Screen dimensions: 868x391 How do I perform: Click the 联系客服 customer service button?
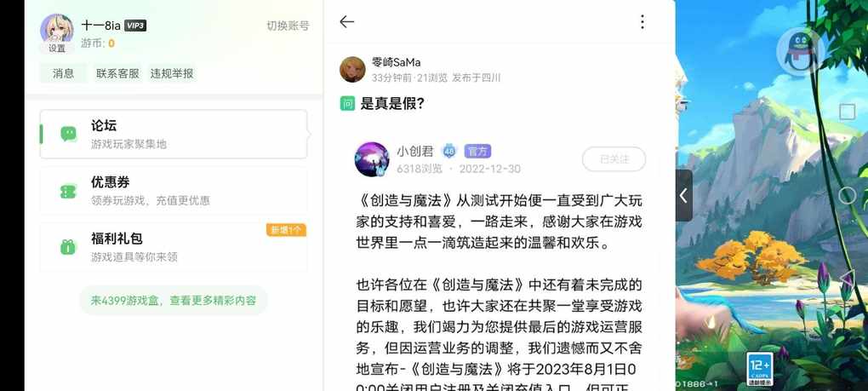click(118, 73)
